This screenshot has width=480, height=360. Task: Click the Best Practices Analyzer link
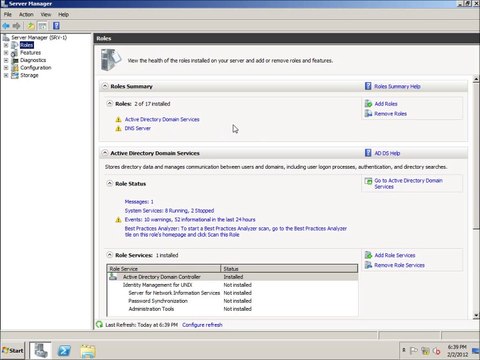point(236,232)
